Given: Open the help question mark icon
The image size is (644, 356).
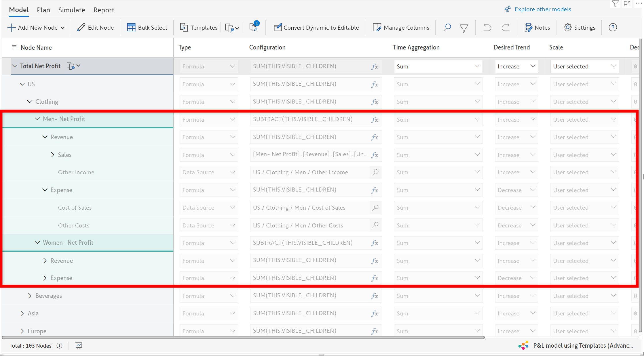Looking at the screenshot, I should [x=613, y=28].
